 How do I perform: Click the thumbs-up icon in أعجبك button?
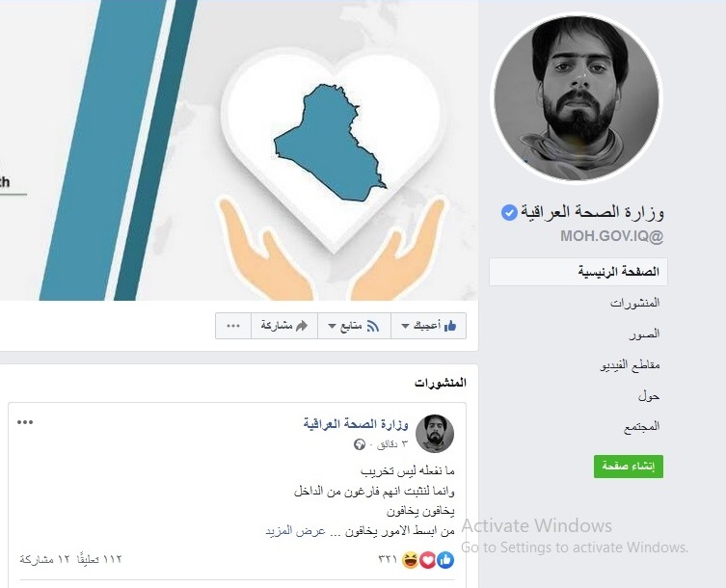click(450, 326)
